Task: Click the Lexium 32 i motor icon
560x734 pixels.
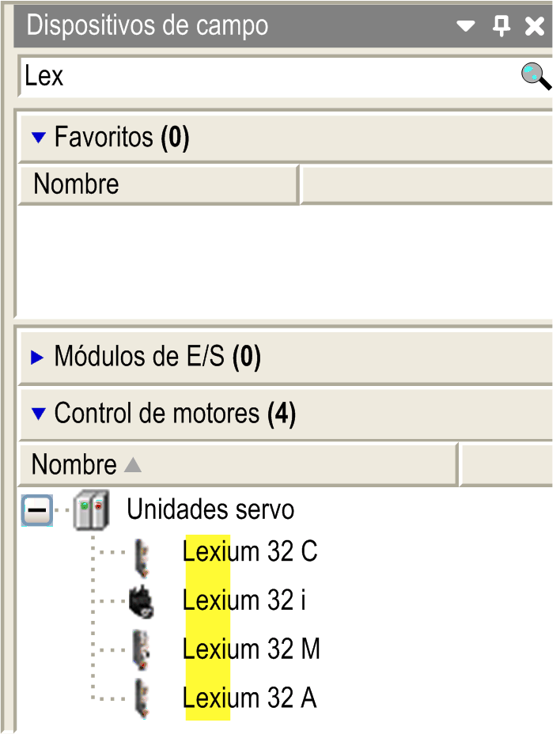Action: (142, 602)
